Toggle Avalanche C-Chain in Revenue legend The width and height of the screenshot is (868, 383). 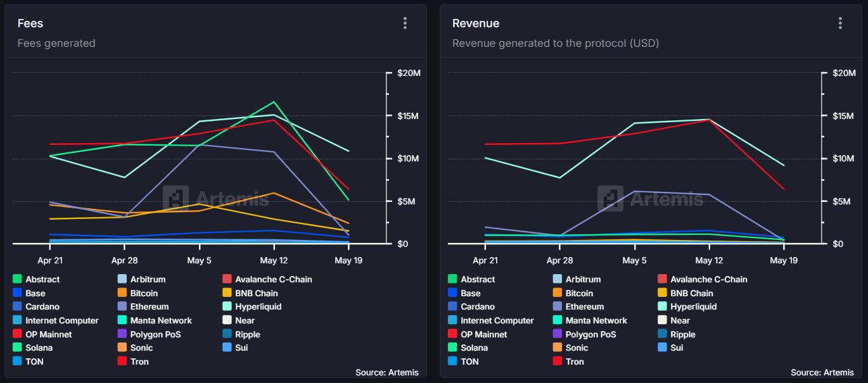pos(703,279)
